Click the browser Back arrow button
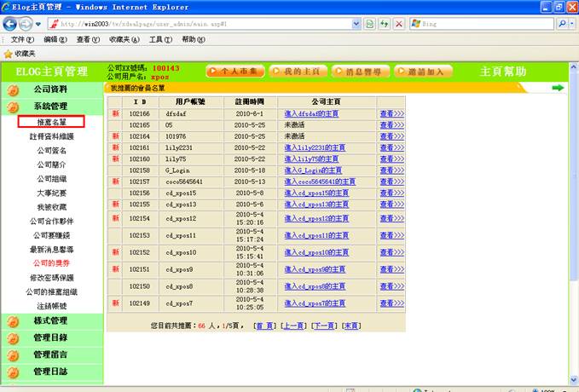The width and height of the screenshot is (579, 392). (11, 24)
